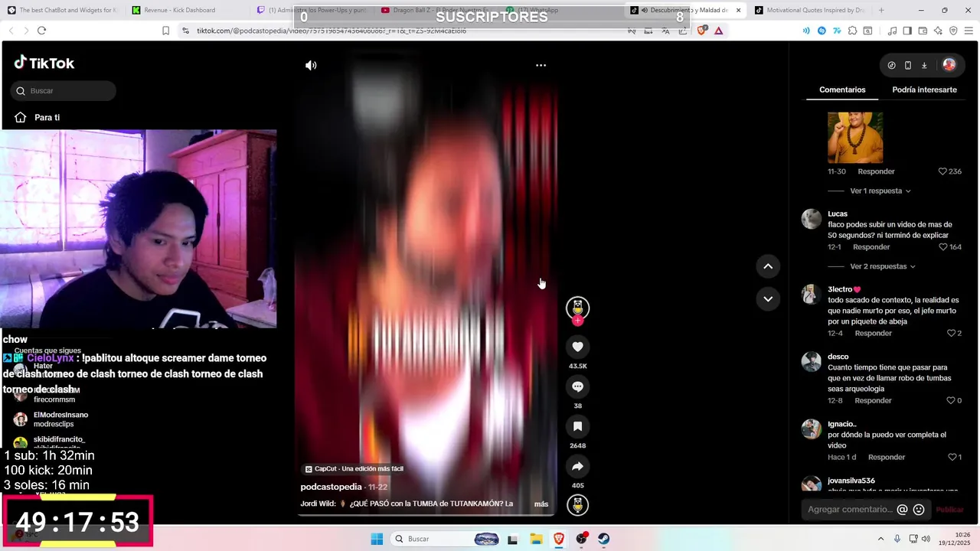Like 3lectro's comment heart
Screen dimensions: 980x551
coord(951,334)
